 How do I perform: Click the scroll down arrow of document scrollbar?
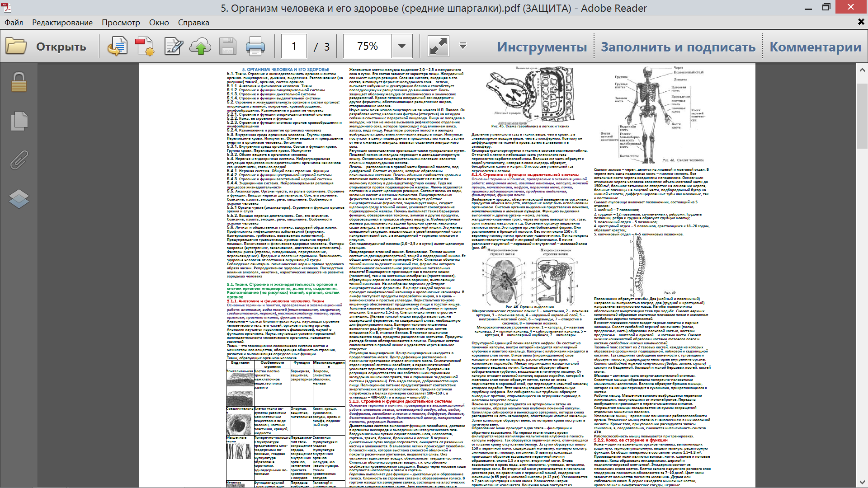click(x=862, y=482)
